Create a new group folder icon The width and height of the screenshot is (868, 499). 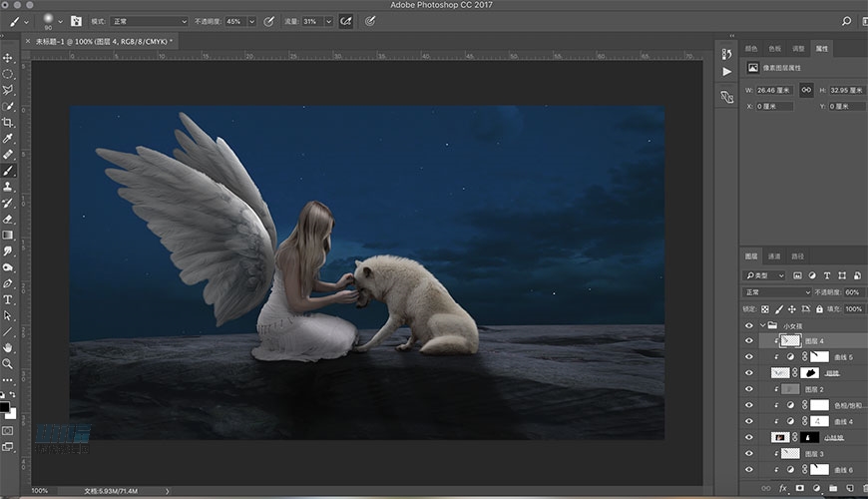tap(832, 488)
